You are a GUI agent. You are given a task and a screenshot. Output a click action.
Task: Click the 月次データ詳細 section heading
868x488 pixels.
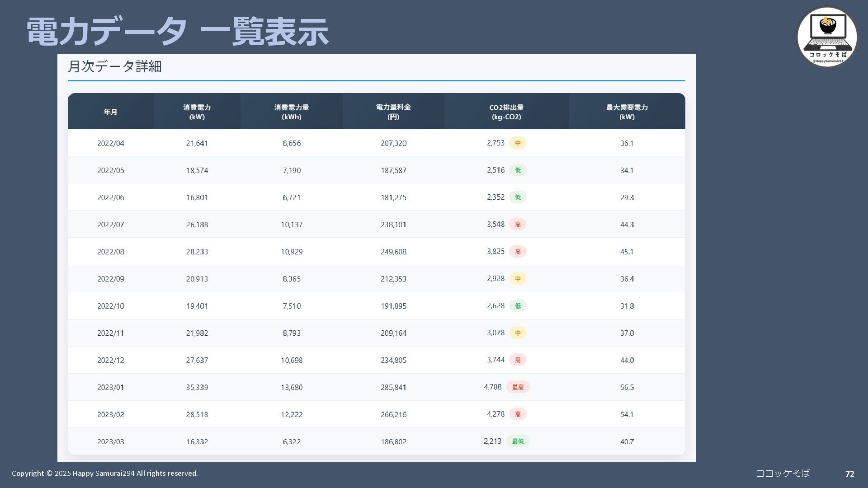115,66
